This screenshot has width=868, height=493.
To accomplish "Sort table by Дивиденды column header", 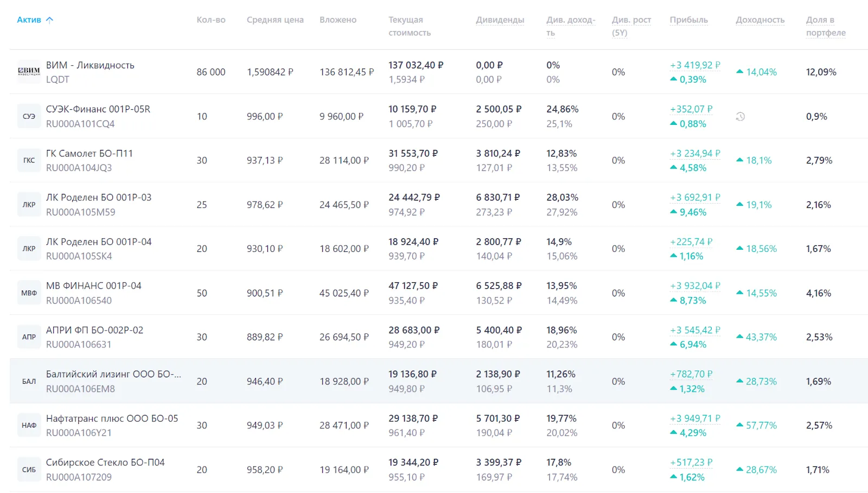I will 500,20.
